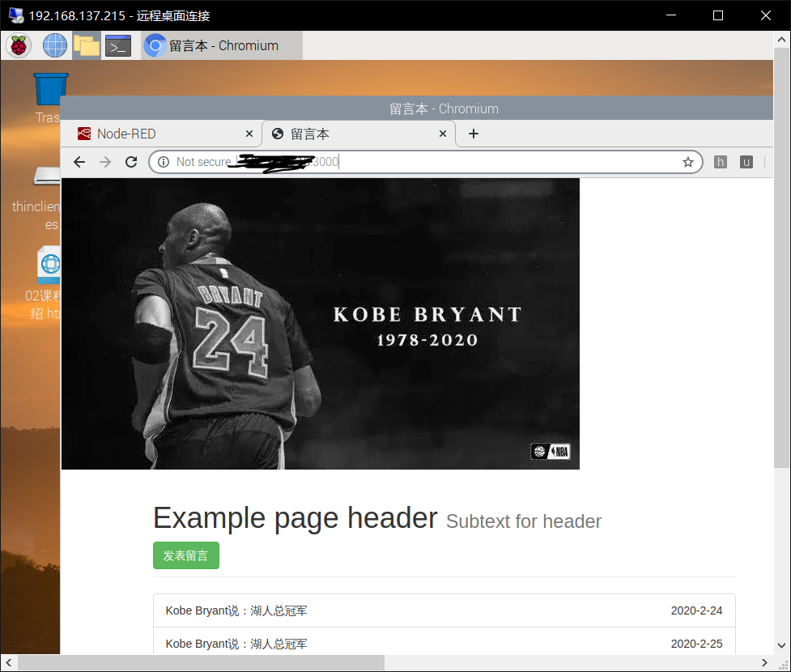Screen dimensions: 791x672
Task: Bookmark this page with the star icon
Action: 687,162
